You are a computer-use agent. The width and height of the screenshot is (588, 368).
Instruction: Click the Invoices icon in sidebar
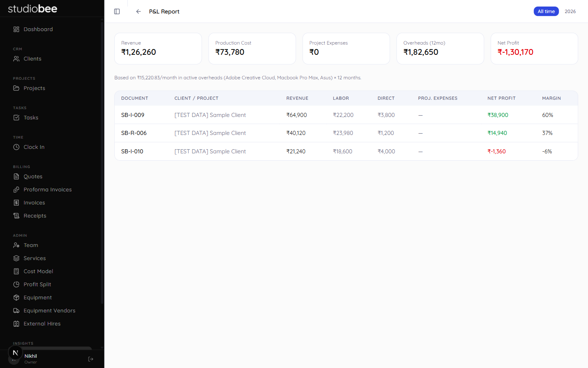[16, 203]
